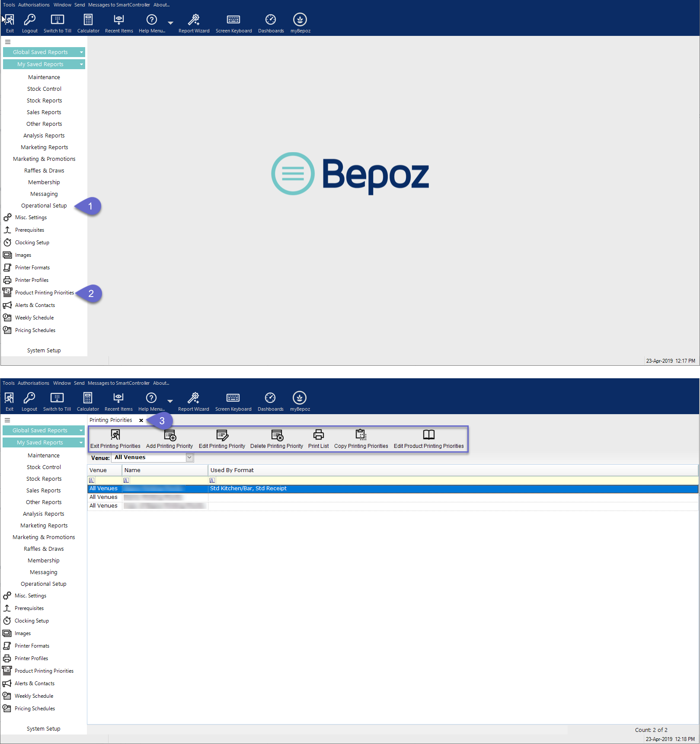Toggle hamburger sidebar menu in top window
700x744 pixels.
[x=8, y=42]
